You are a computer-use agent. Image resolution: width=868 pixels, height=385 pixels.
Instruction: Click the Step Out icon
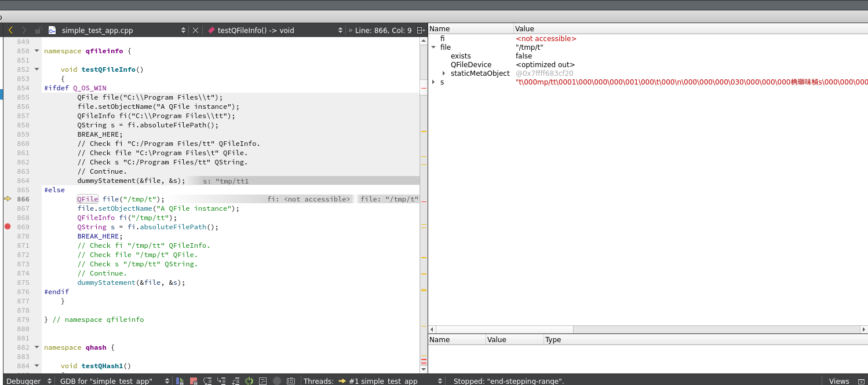[x=235, y=381]
